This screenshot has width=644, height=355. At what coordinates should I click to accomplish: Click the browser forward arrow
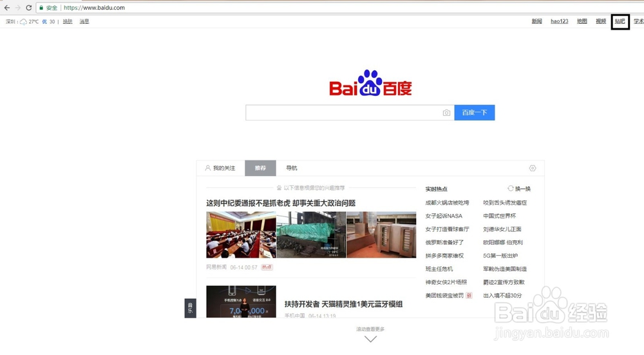pos(17,8)
